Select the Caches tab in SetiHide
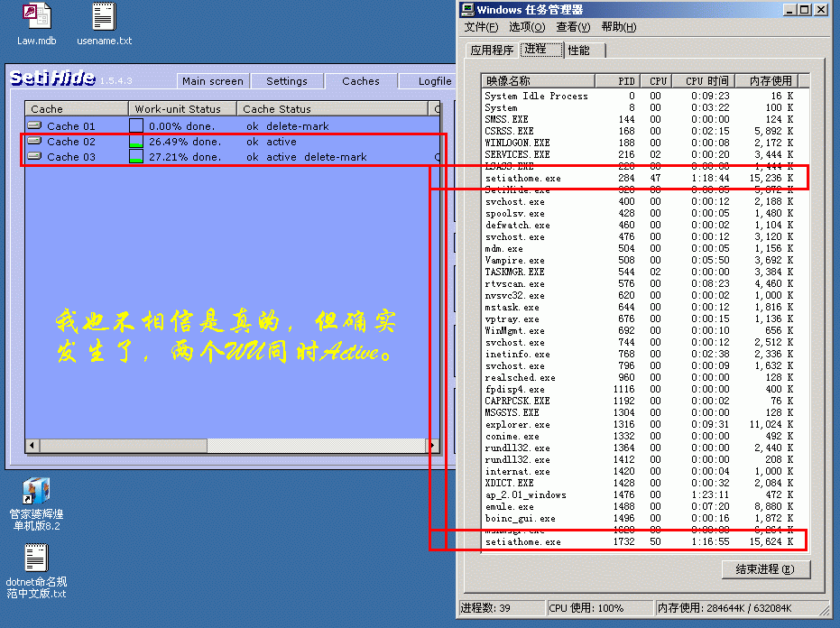Image resolution: width=840 pixels, height=628 pixels. (x=361, y=81)
